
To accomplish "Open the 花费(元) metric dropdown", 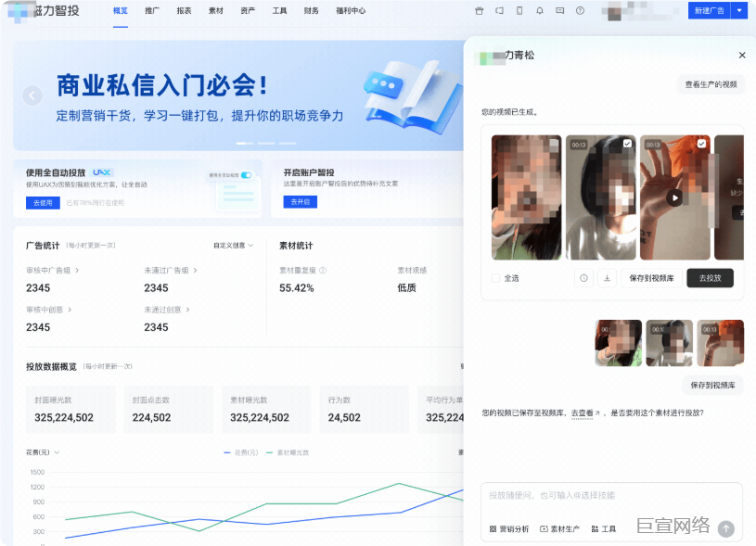I will [x=43, y=452].
